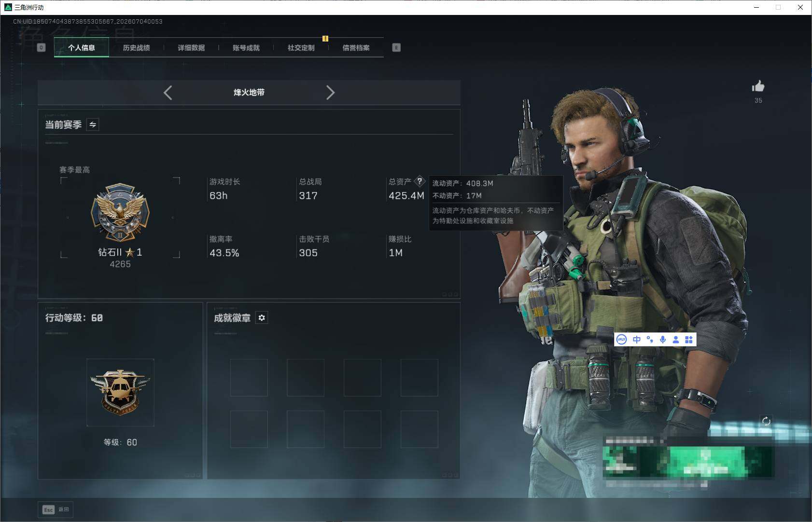Click the Esc 返回 button
This screenshot has height=522, width=812.
[x=56, y=509]
